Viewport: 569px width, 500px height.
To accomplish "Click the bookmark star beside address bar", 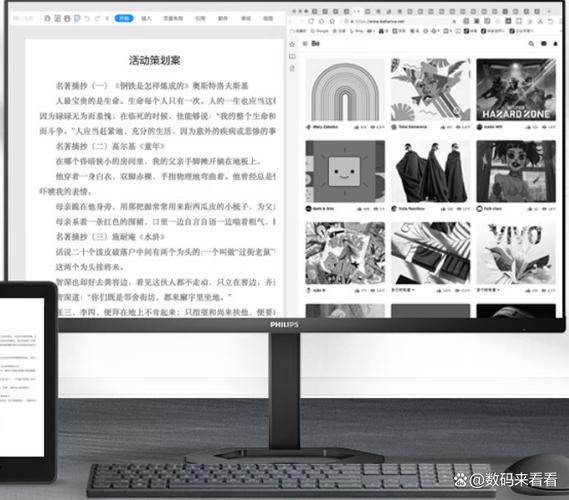I will pyautogui.click(x=332, y=21).
